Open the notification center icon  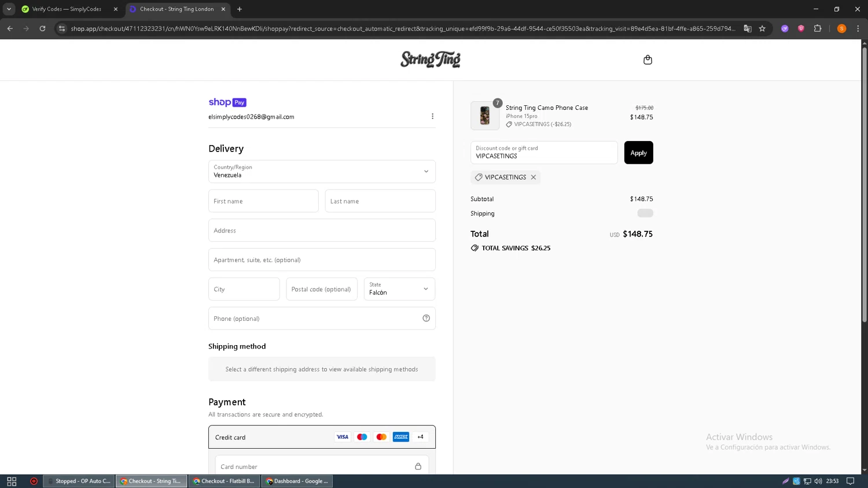pyautogui.click(x=850, y=481)
